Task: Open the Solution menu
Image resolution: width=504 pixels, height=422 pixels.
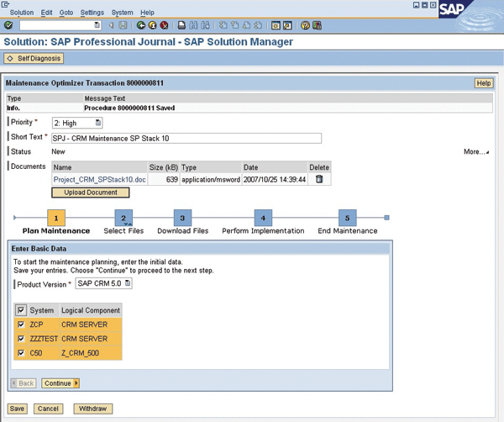Action: coord(22,13)
